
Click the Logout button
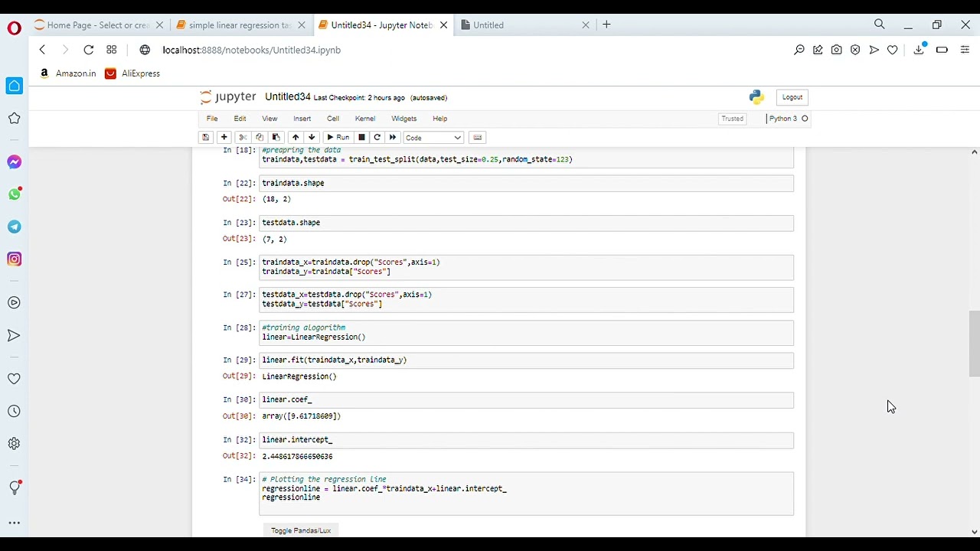point(792,97)
